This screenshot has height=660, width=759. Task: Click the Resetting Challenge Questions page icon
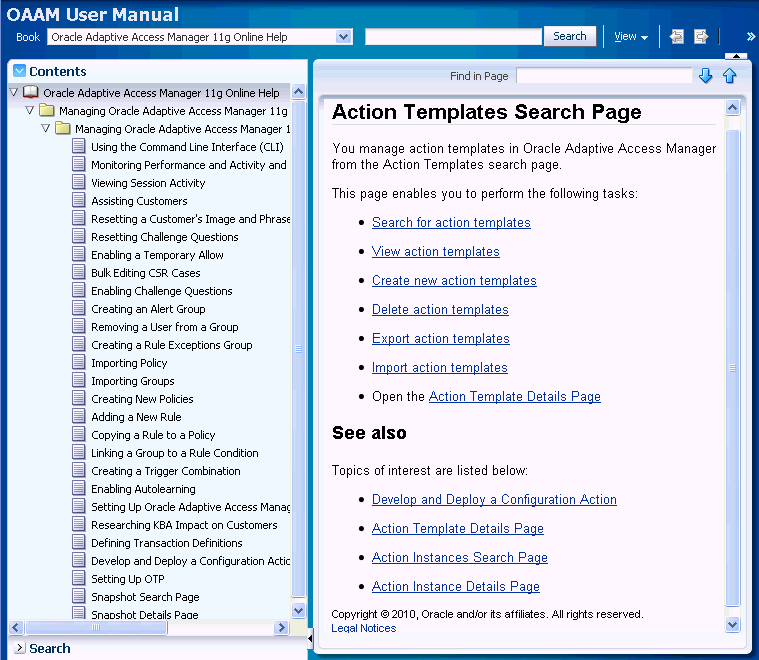point(78,236)
